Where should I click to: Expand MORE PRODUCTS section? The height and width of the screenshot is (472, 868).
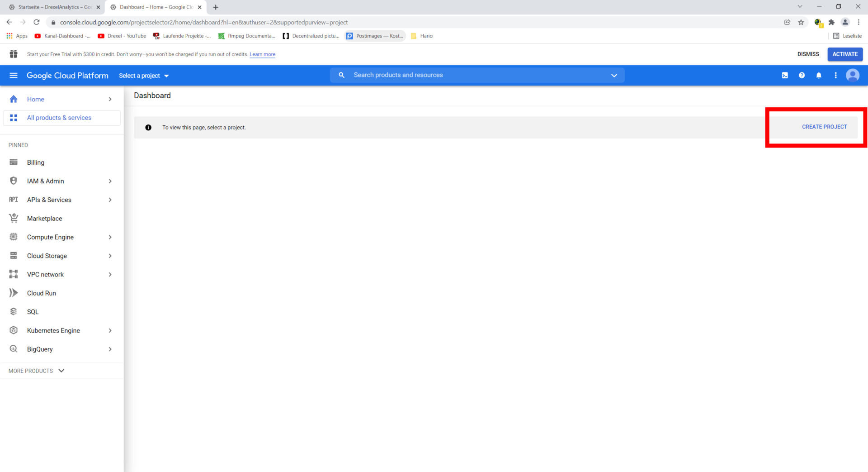click(37, 371)
